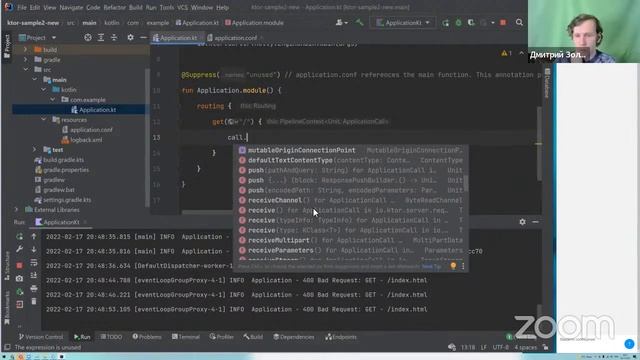The width and height of the screenshot is (640, 360).
Task: Click the Run button in the toolbar
Action: pos(445,23)
